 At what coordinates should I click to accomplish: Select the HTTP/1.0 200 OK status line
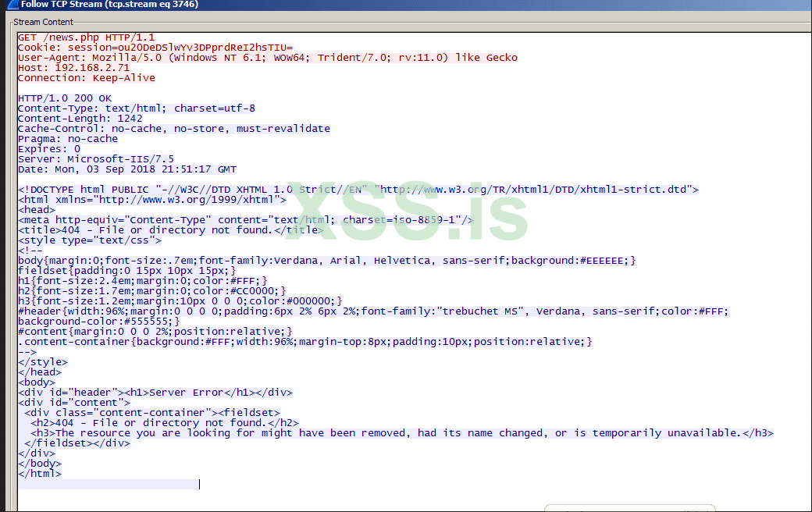[64, 98]
